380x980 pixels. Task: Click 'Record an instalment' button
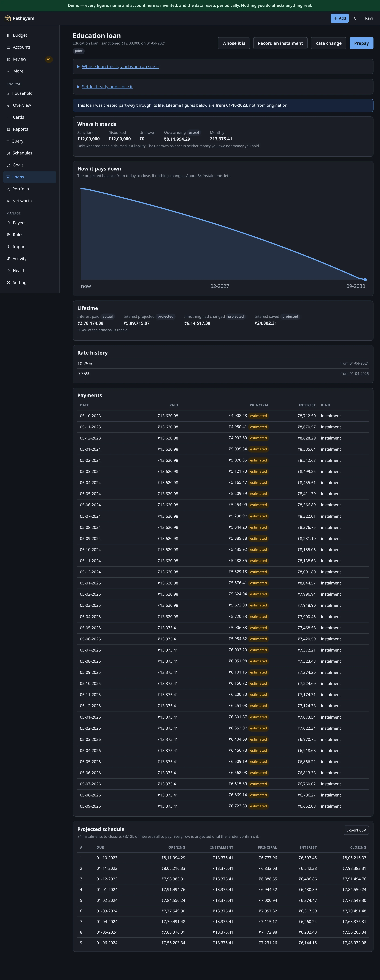point(280,43)
